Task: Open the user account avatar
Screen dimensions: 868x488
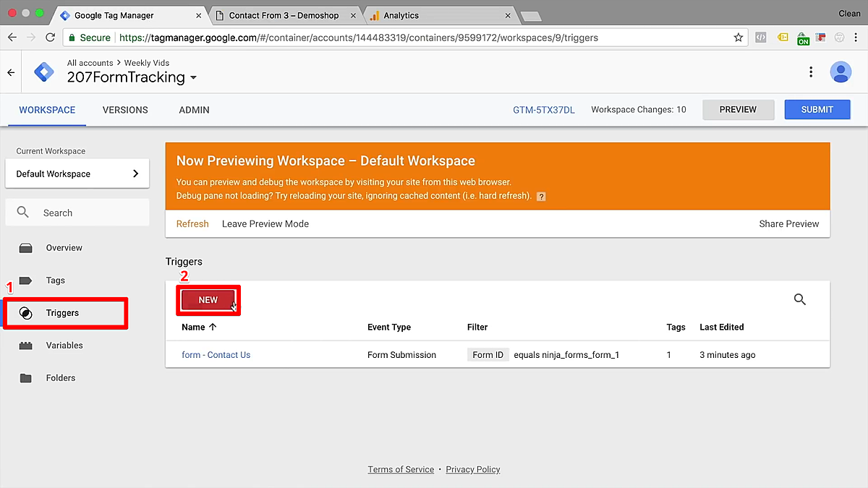Action: (x=841, y=72)
